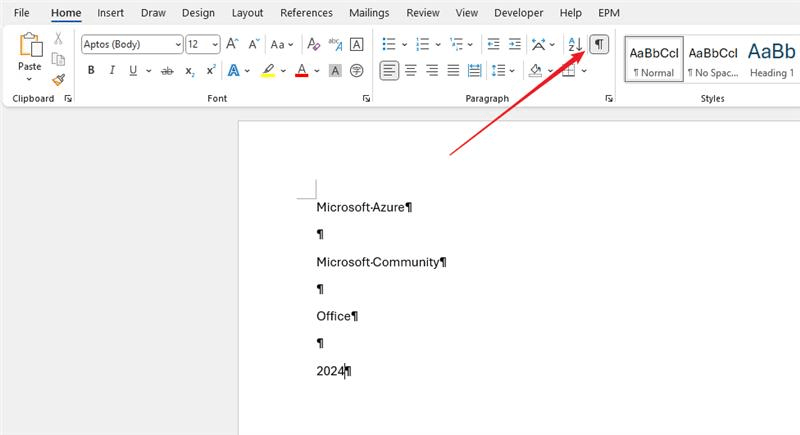Viewport: 800px width, 435px height.
Task: Apply Character Border icon
Action: point(357,44)
